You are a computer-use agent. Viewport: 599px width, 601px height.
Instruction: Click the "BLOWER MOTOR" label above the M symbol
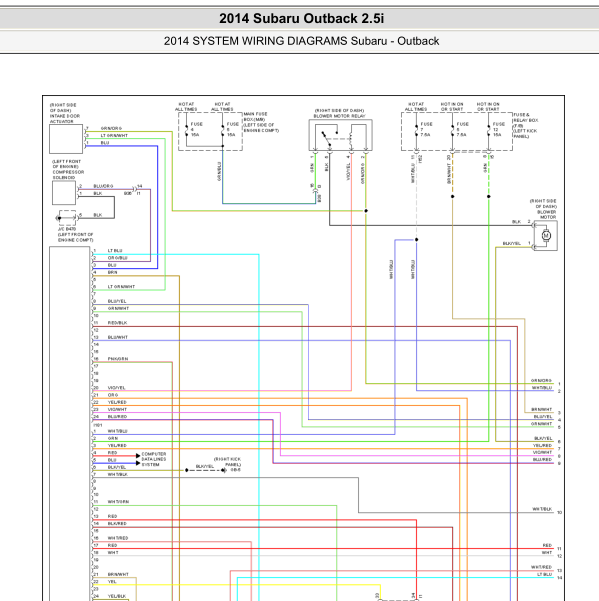[x=546, y=214]
